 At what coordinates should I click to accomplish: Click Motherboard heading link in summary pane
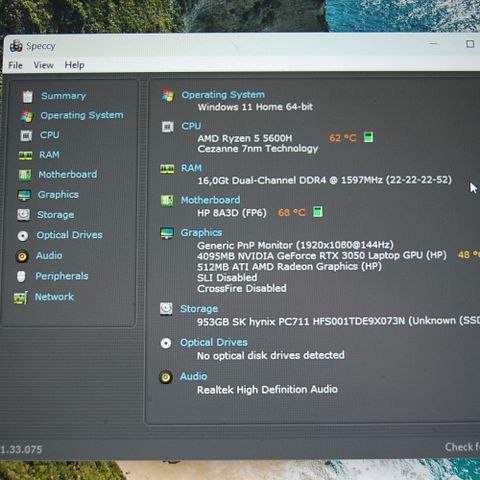[210, 200]
